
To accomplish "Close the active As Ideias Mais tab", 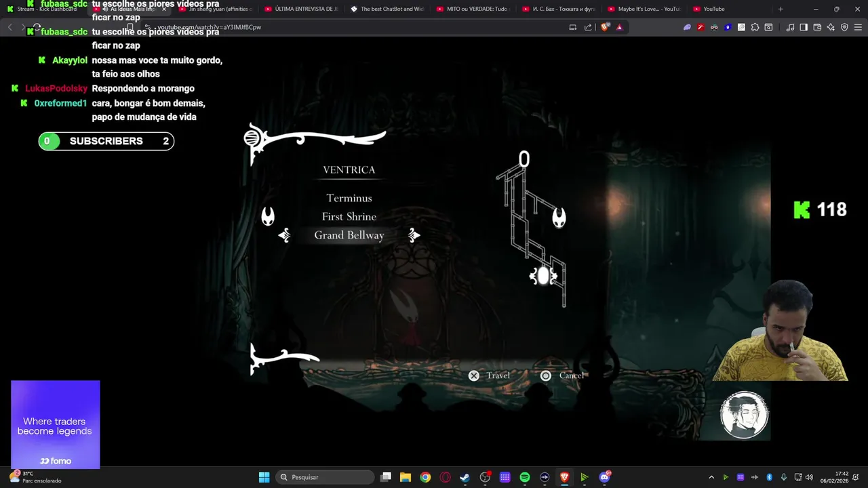I will pos(163,9).
